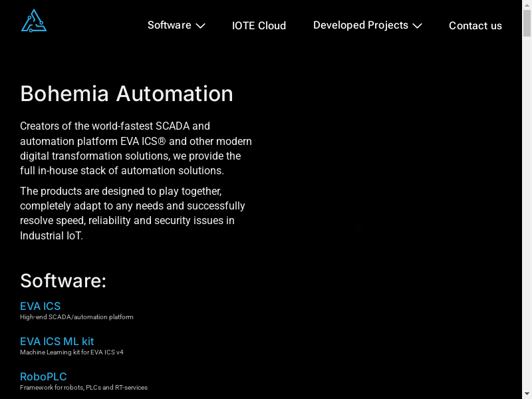Click the paragraph about world-fastest SCADA
532x399 pixels.
[136, 148]
